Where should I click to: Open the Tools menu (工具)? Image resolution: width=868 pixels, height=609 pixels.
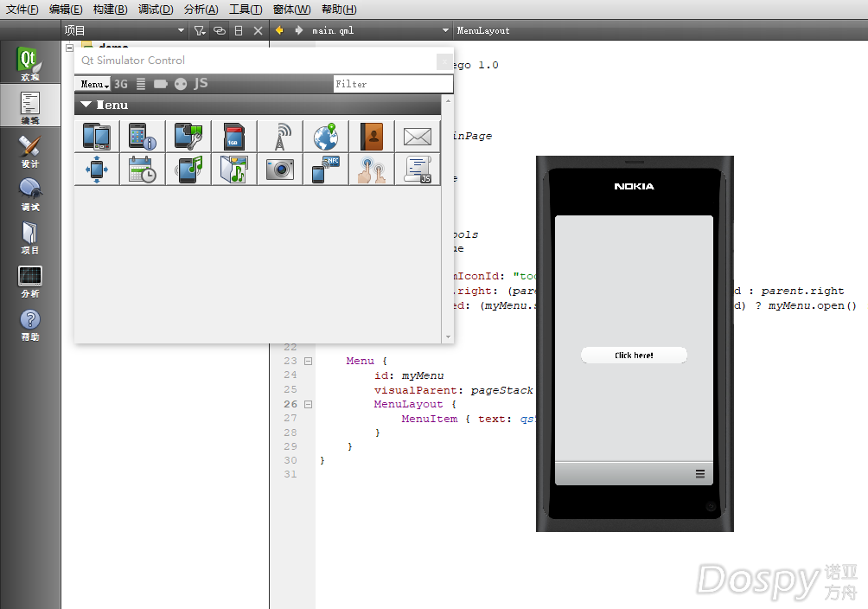coord(246,10)
